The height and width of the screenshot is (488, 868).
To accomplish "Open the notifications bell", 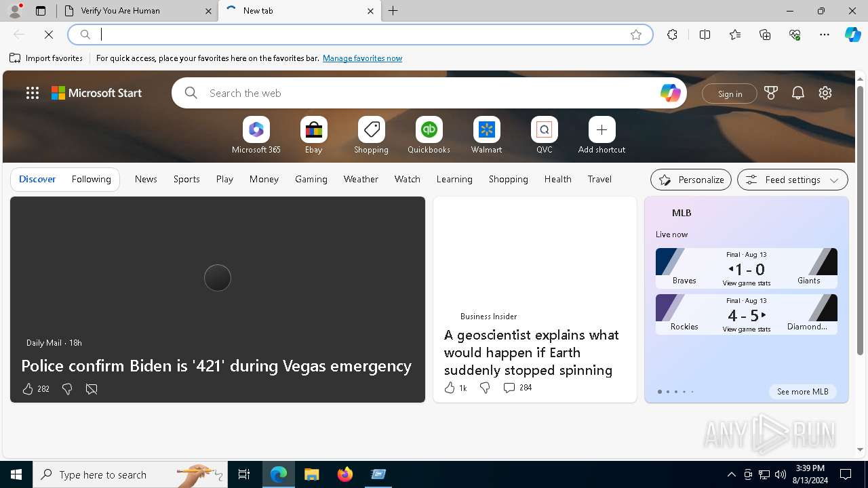I will pos(798,93).
